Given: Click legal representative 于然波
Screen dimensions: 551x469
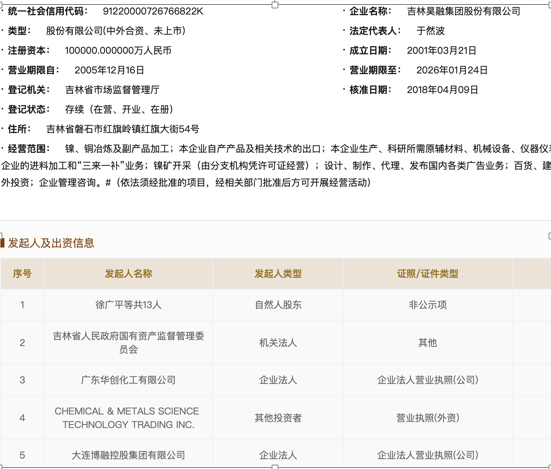Looking at the screenshot, I should [430, 31].
